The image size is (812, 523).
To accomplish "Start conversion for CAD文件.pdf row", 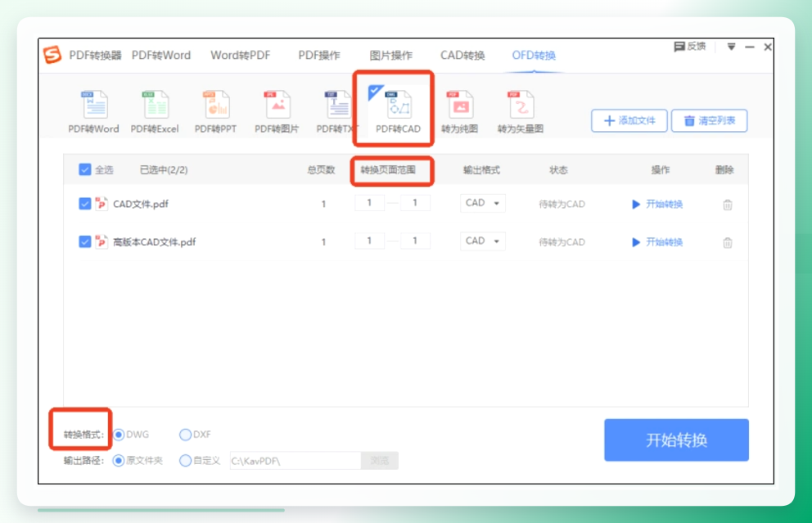I will point(657,204).
